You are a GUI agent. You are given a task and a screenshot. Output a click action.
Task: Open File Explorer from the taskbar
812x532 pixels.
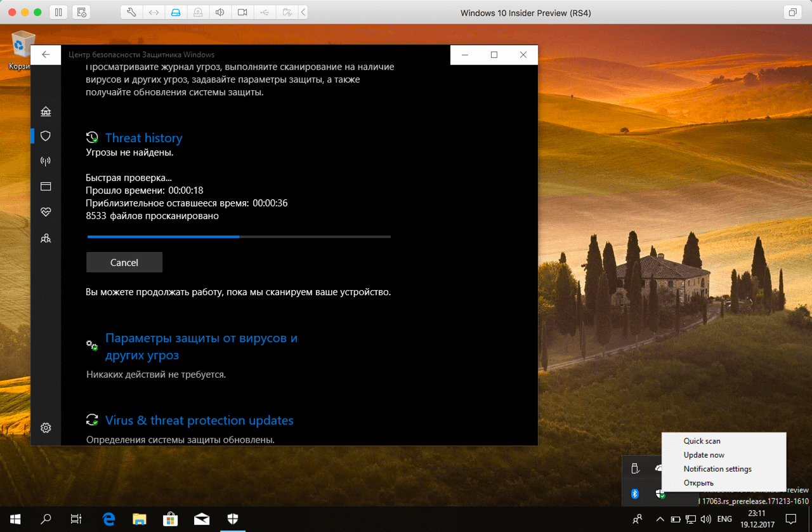[140, 519]
